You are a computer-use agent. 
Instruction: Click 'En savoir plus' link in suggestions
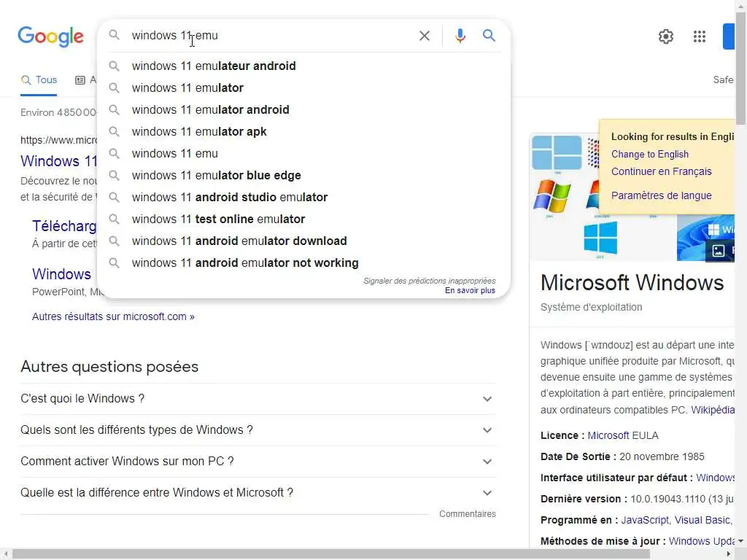(470, 290)
